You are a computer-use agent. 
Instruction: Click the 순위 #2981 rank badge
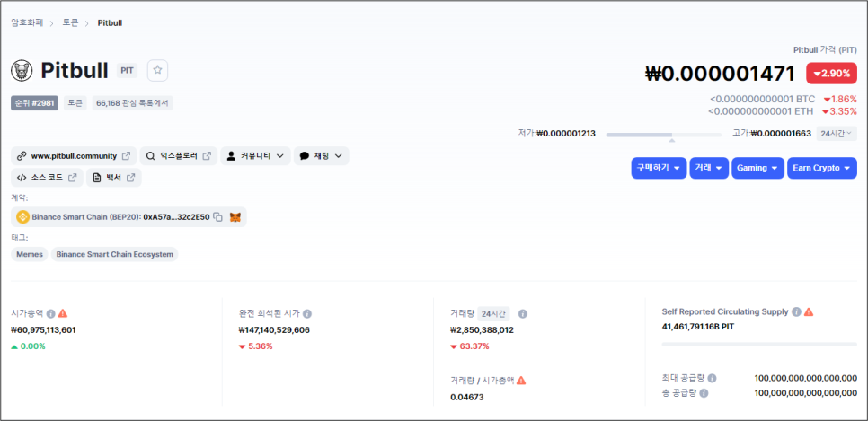point(34,103)
